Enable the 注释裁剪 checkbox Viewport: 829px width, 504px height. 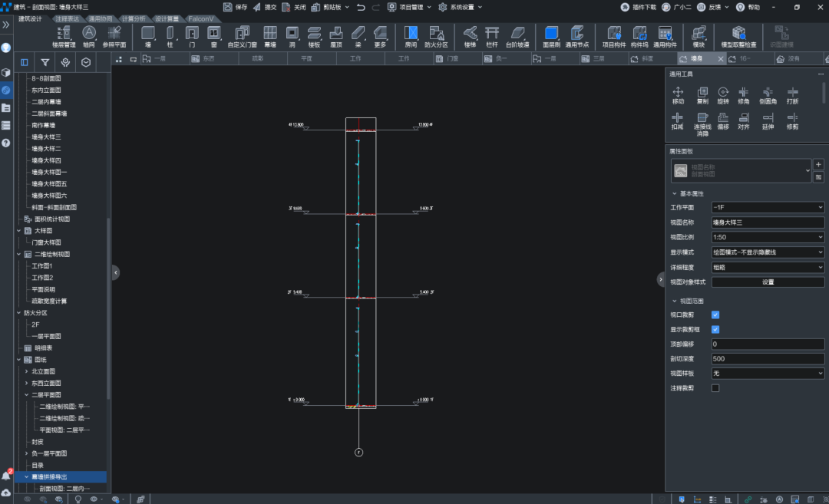coord(715,388)
